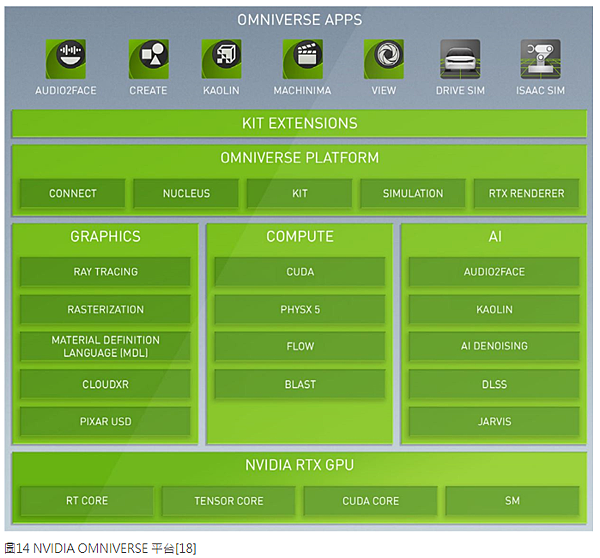Select the FLOW compute block
This screenshot has width=600, height=558.
click(x=300, y=346)
